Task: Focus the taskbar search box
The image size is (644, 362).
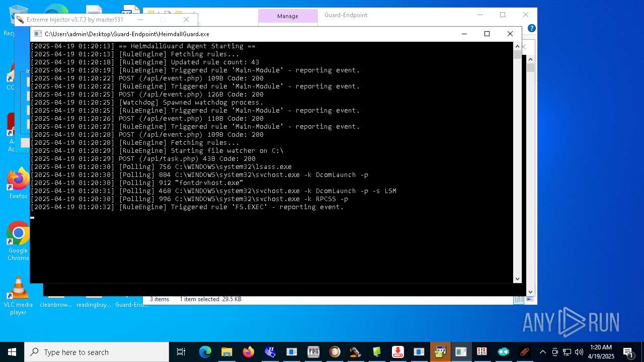Action: [97, 352]
